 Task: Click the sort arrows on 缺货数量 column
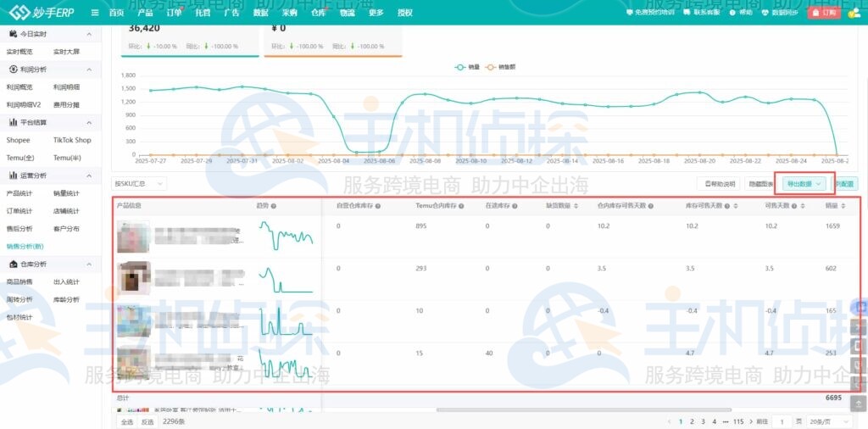(x=577, y=206)
